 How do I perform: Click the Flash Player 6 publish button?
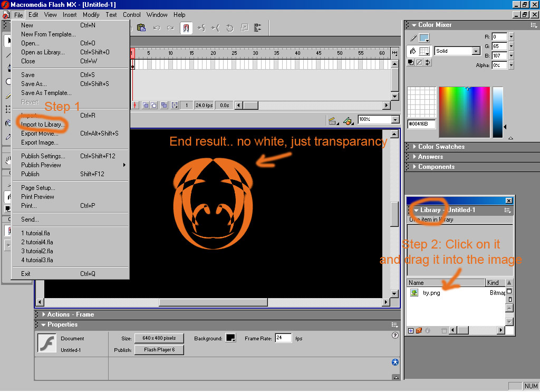click(159, 350)
